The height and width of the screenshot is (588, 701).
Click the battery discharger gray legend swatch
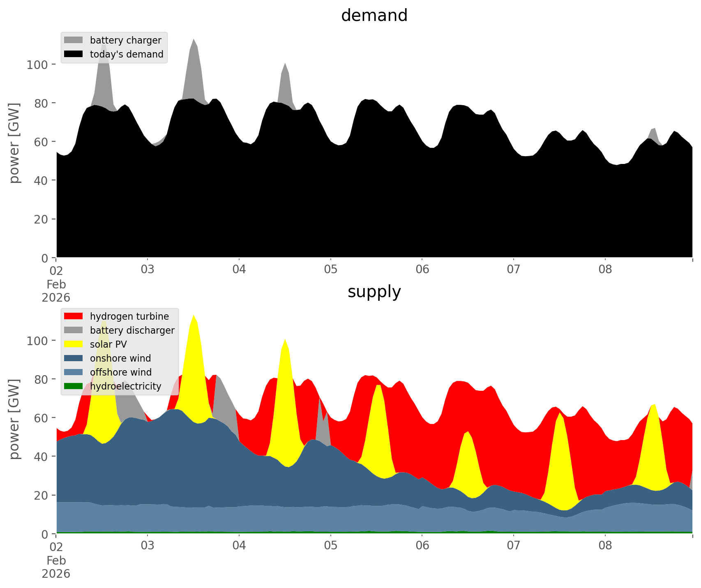pos(74,330)
